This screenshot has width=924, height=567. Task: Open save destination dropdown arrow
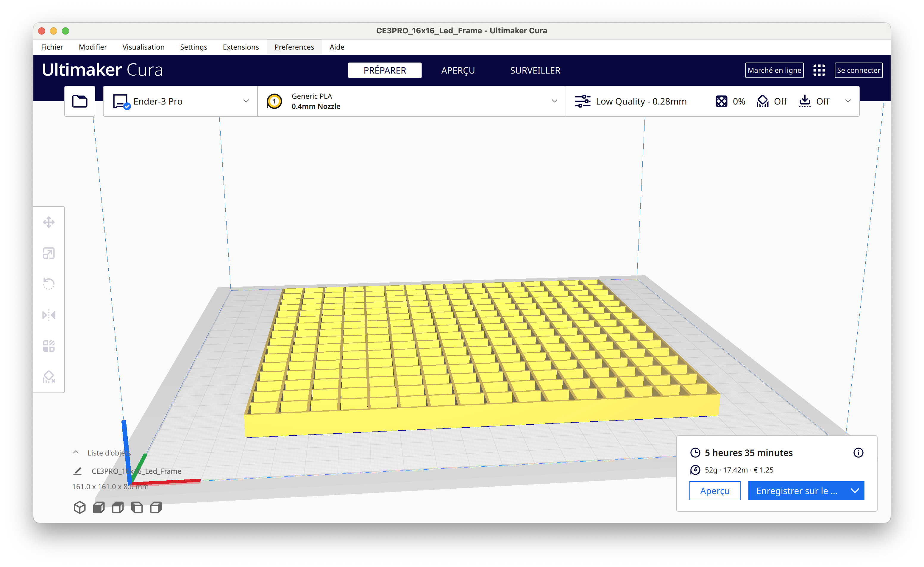pyautogui.click(x=855, y=491)
